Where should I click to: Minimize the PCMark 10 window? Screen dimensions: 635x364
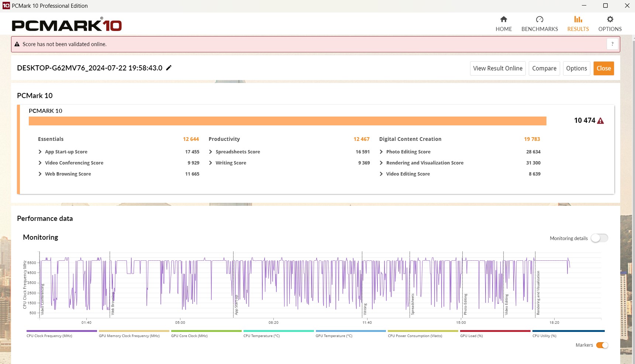tap(584, 6)
